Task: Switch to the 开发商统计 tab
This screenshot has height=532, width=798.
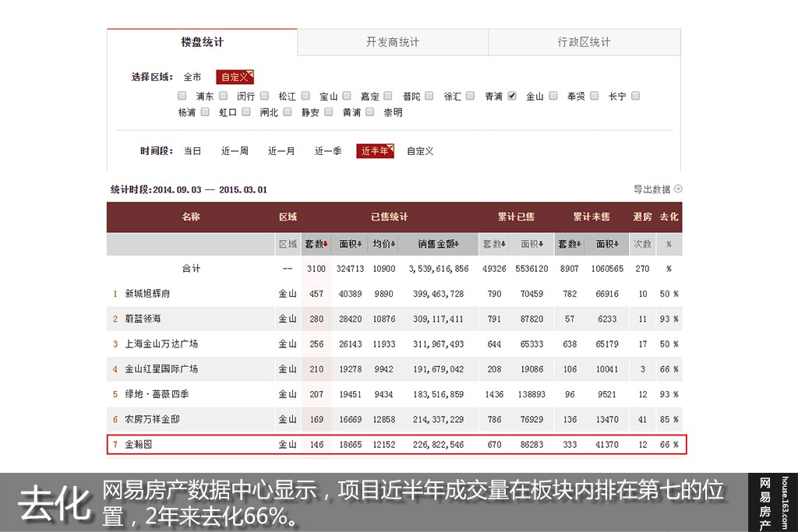Action: (x=392, y=42)
